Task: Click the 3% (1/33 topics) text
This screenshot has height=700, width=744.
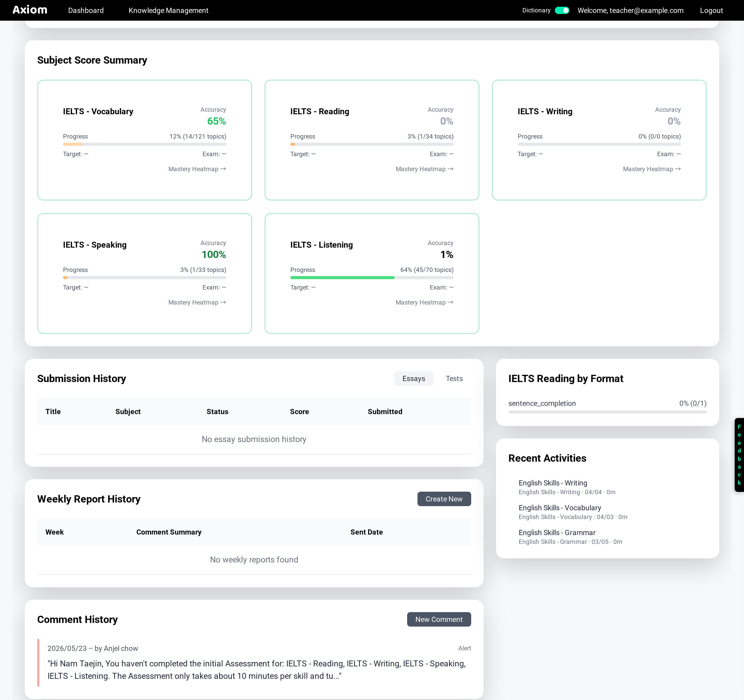Action: [x=203, y=270]
